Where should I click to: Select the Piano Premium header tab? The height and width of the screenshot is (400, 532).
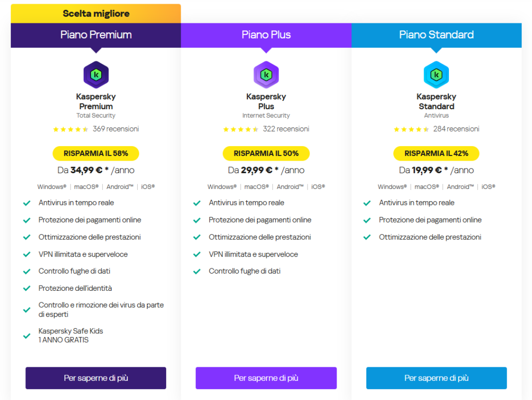(96, 35)
